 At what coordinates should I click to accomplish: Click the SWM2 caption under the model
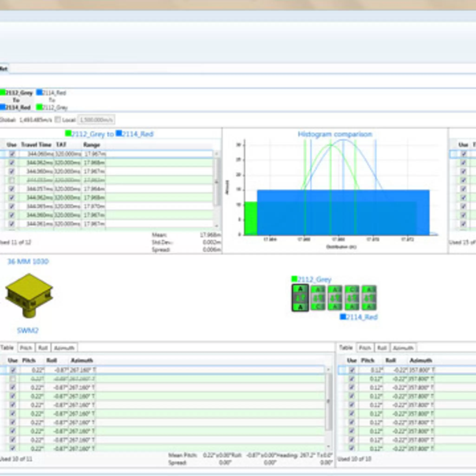(x=28, y=330)
